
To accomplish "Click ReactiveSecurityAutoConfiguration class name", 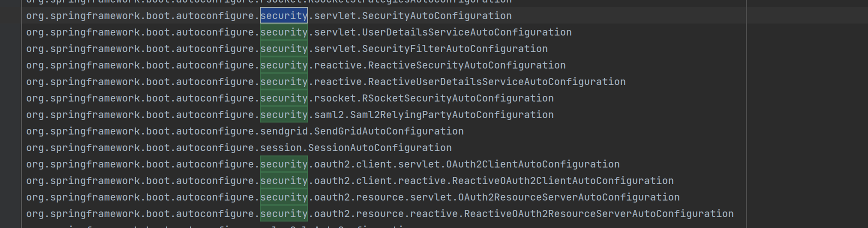I will pos(467,65).
